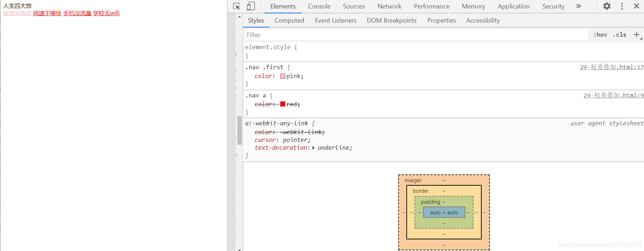Click the cursor: pointer declaration
The image size is (644, 251).
[283, 140]
